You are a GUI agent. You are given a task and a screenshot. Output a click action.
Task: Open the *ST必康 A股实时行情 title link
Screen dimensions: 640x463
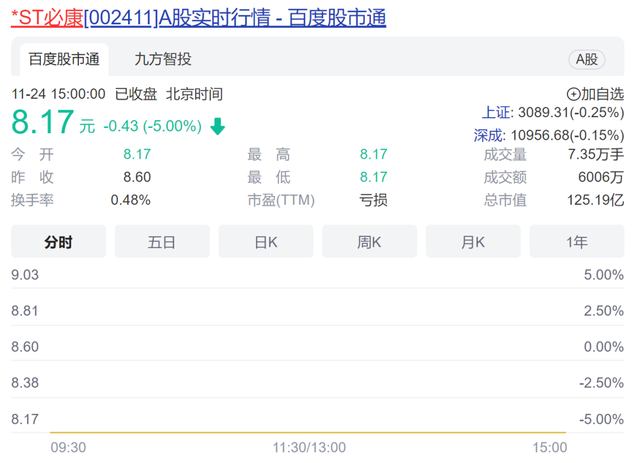(198, 18)
